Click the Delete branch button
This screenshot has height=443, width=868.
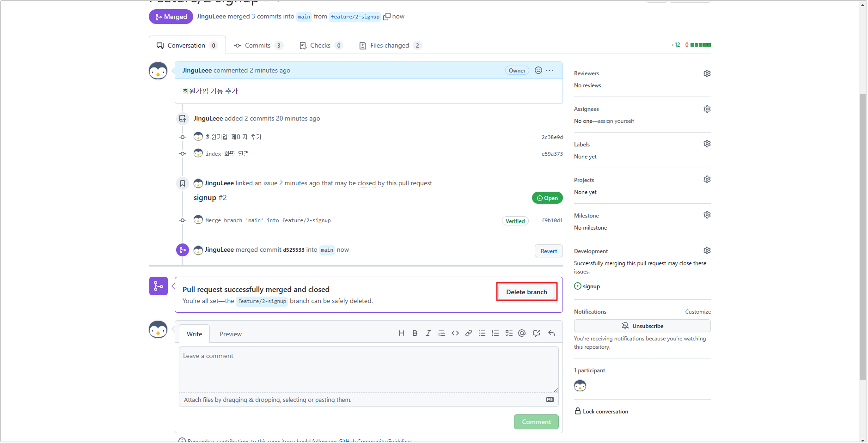pyautogui.click(x=526, y=292)
